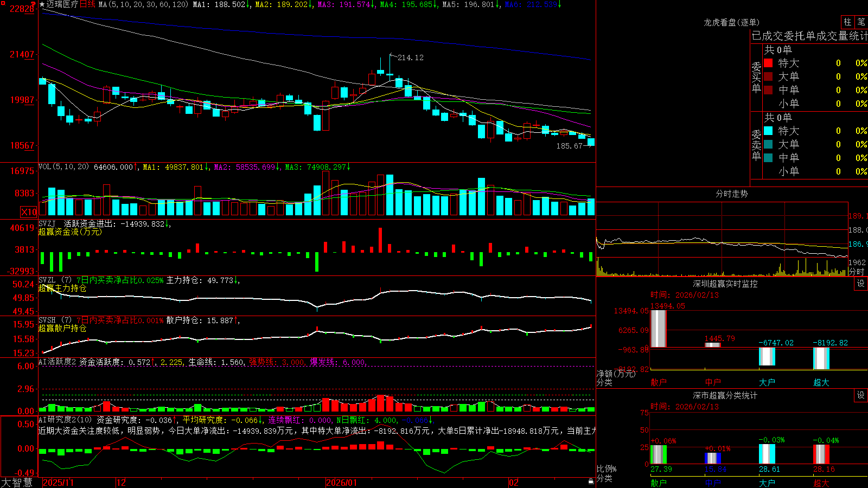The image size is (868, 488).
Task: Jump to the 02 month marker
Action: pos(514,483)
